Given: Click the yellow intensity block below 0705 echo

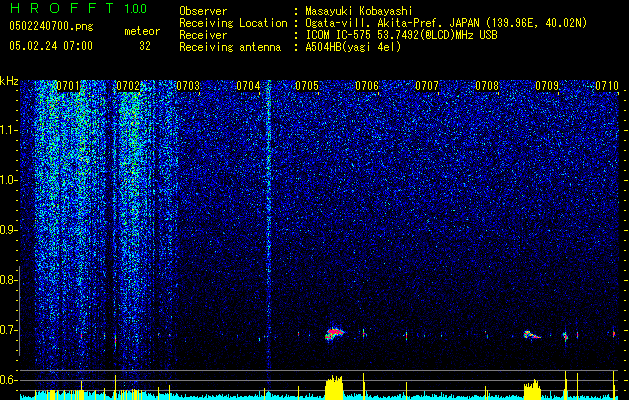Looking at the screenshot, I should click(x=334, y=388).
